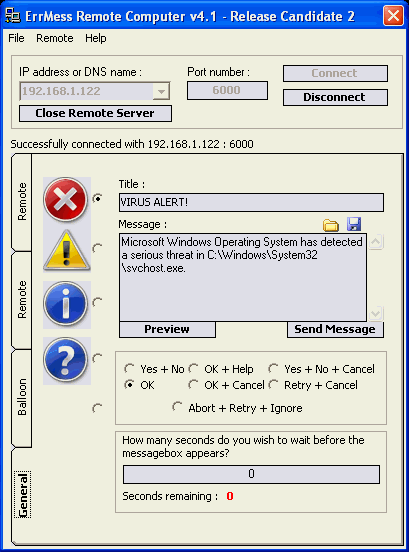Choose 'Abort + Retry + Ignore' option

238,408
